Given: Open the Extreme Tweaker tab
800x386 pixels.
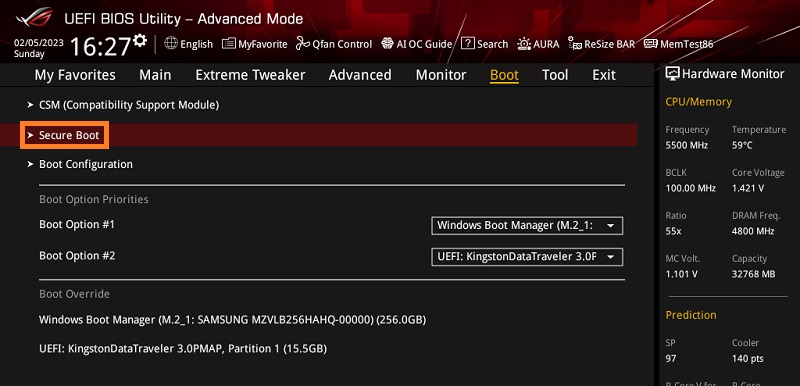Looking at the screenshot, I should pos(250,75).
